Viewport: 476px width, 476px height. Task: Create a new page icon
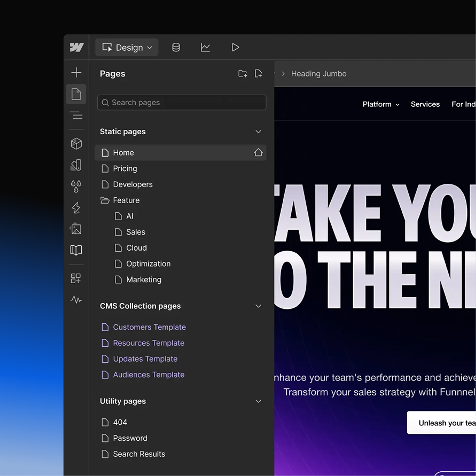click(258, 73)
